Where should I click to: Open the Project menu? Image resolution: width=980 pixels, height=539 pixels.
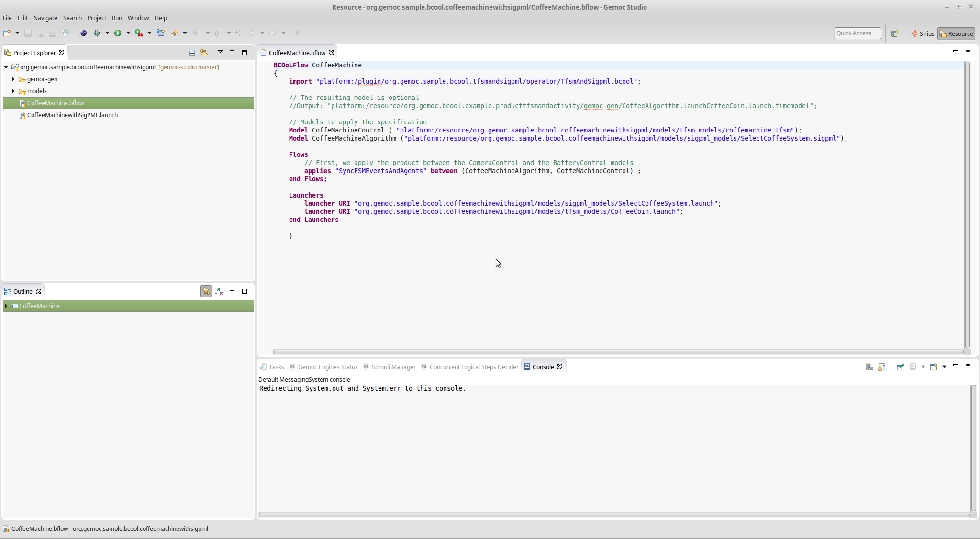point(97,18)
